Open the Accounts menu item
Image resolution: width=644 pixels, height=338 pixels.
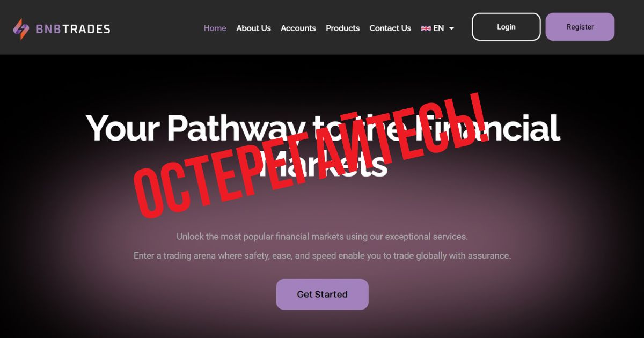pyautogui.click(x=298, y=28)
